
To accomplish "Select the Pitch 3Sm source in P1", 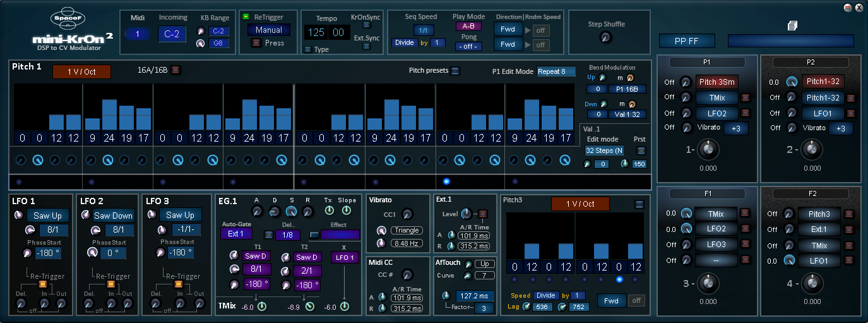I will (x=716, y=82).
